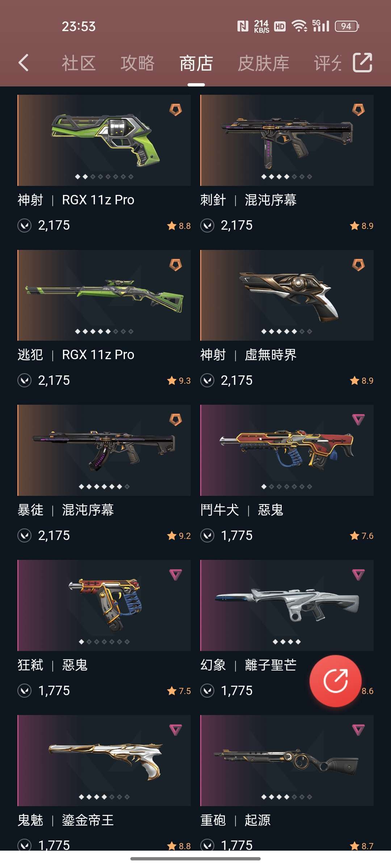The image size is (391, 868).
Task: Tap the partially visible 评分 tab
Action: tap(327, 63)
